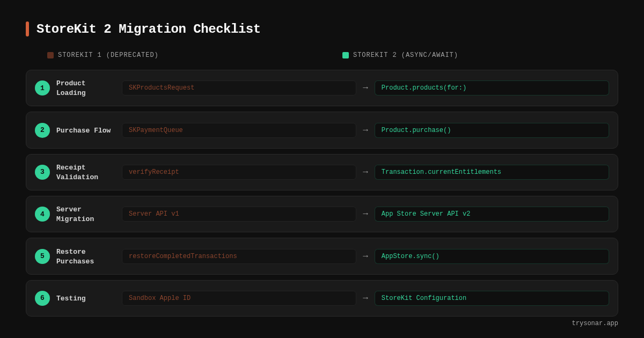The width and height of the screenshot is (644, 338).
Task: Click the StoreKit 1 deprecated legend swatch
Action: tap(50, 55)
